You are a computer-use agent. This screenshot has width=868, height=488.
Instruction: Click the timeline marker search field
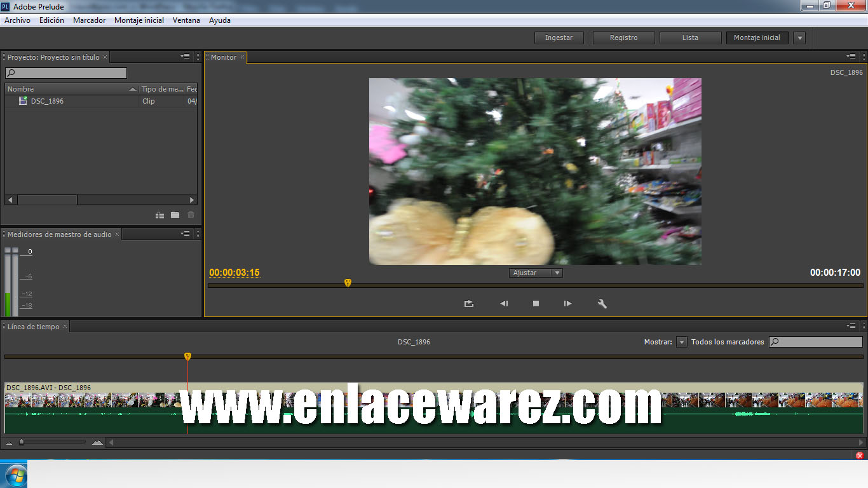pos(816,342)
